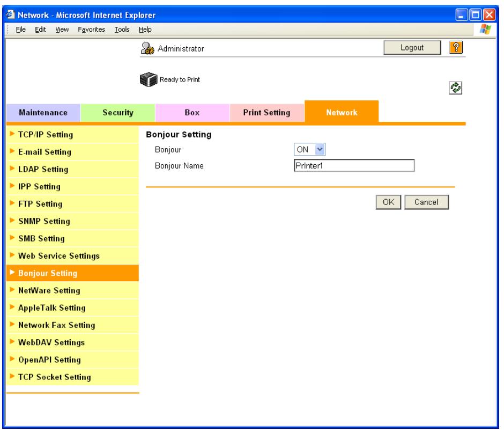Click the printer status icon

[x=149, y=79]
